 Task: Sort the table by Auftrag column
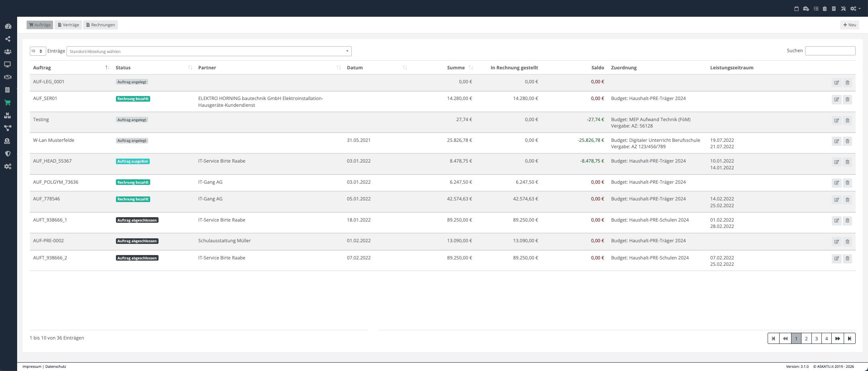pos(107,68)
